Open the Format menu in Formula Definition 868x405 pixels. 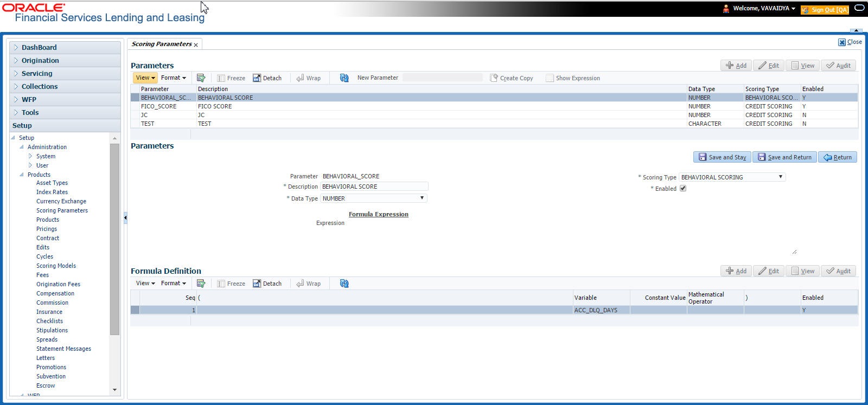pyautogui.click(x=173, y=284)
